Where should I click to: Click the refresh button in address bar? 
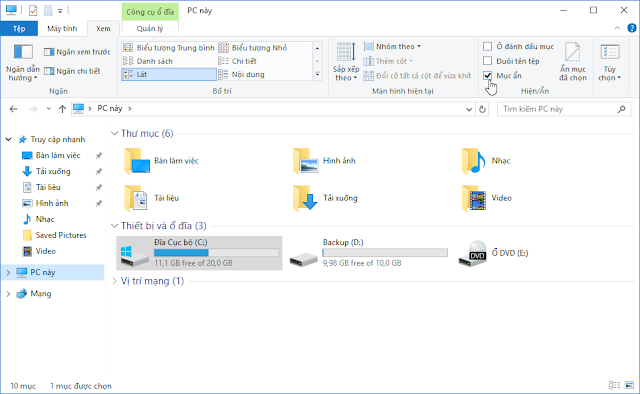[482, 109]
